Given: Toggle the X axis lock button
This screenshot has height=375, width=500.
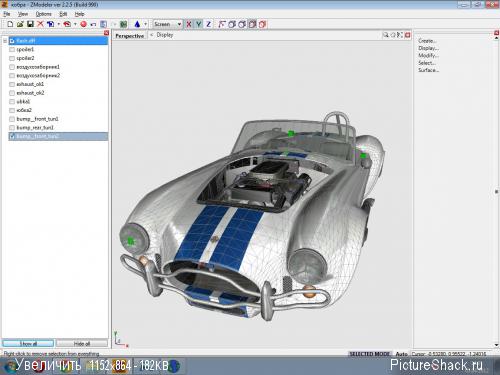Looking at the screenshot, I should [189, 24].
